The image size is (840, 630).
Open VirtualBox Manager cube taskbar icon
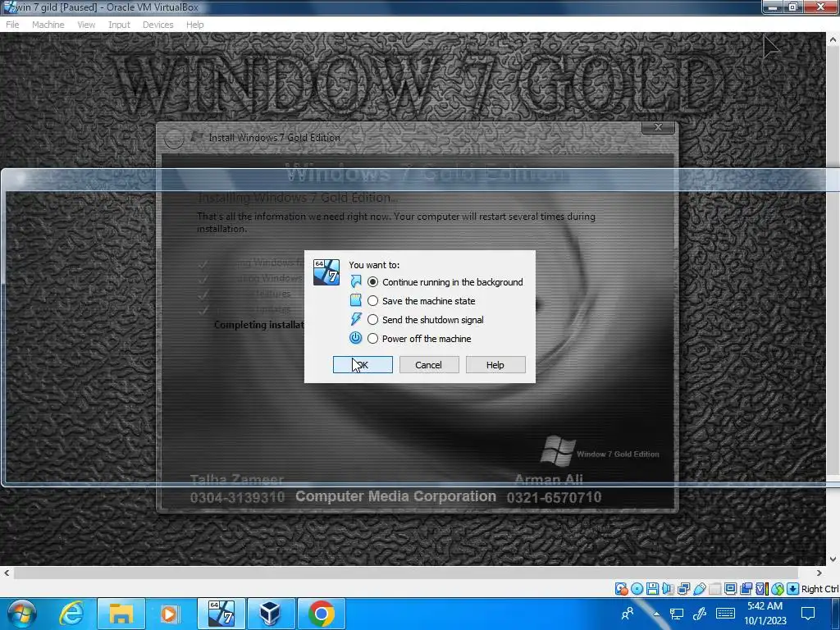pos(271,614)
